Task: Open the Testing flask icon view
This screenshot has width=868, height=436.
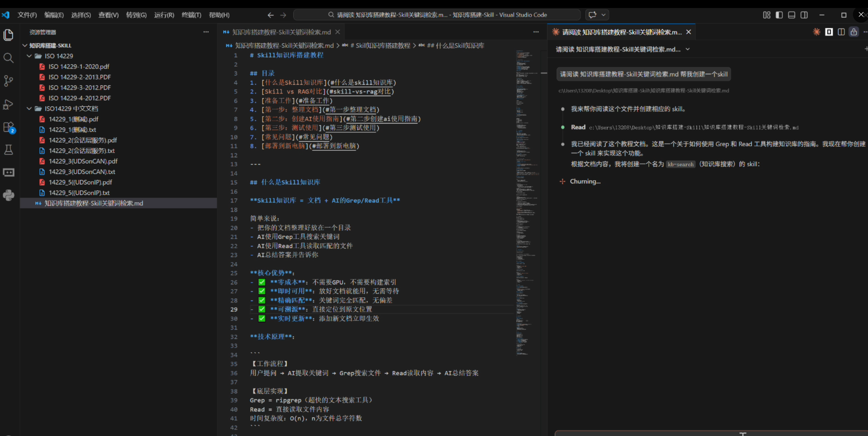Action: coord(9,150)
